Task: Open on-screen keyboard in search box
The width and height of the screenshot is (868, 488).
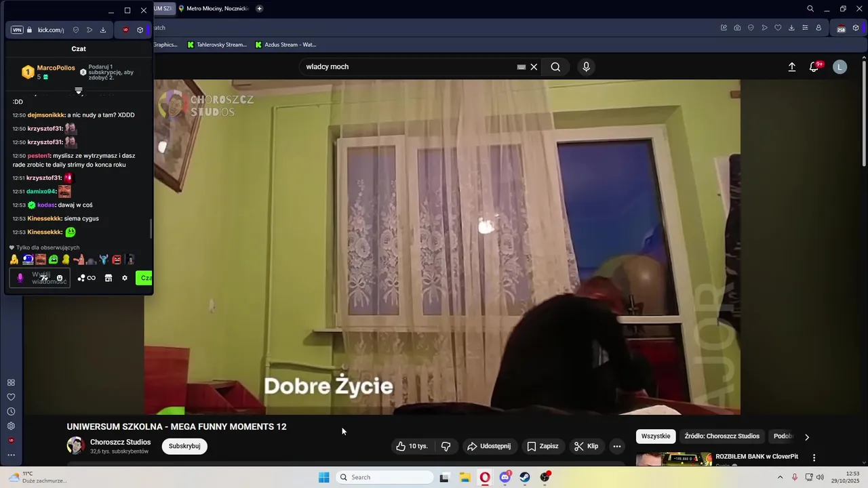Action: point(521,67)
